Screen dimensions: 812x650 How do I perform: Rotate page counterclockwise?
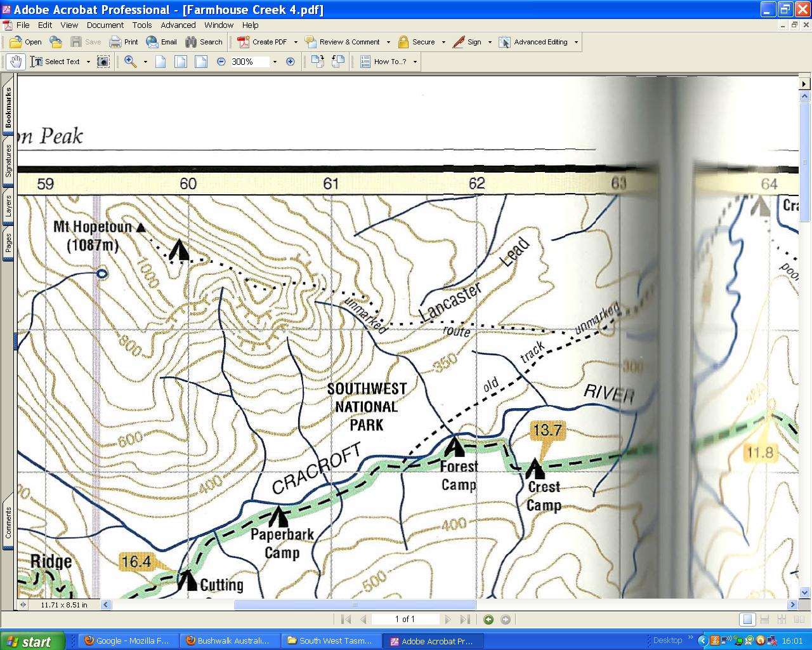[338, 62]
